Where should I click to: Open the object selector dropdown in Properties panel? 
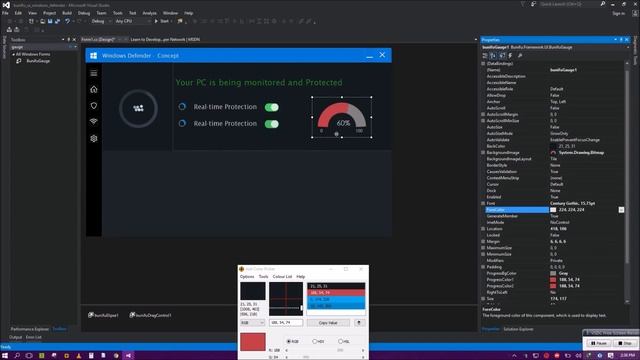[628, 47]
